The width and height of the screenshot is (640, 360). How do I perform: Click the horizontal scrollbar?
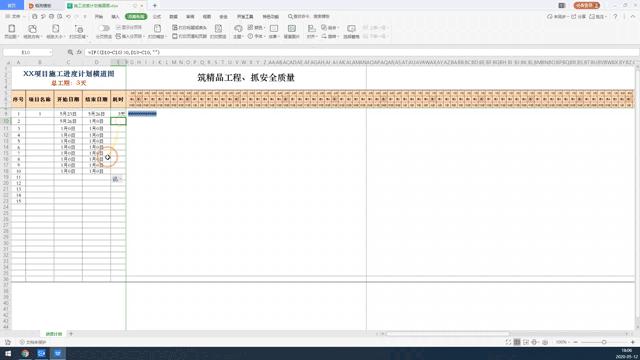click(448, 334)
